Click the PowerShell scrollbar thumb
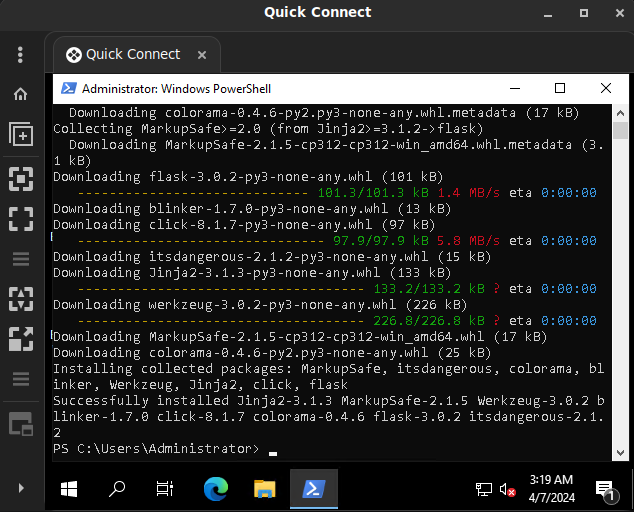 [620, 130]
